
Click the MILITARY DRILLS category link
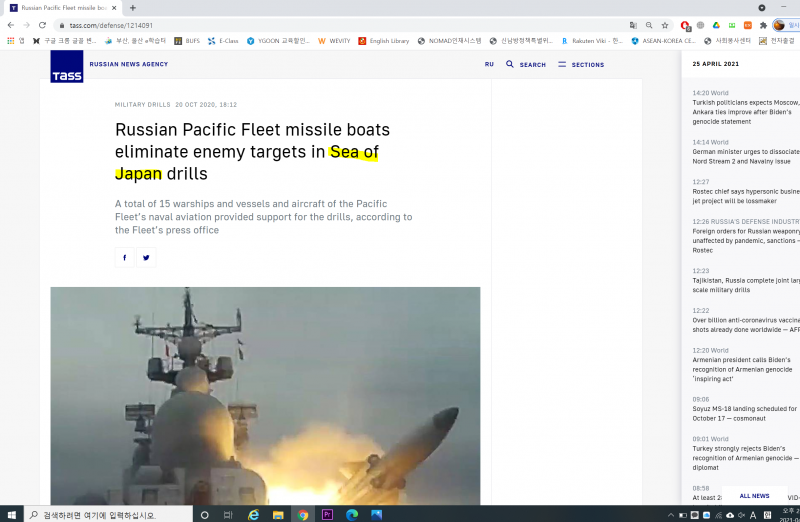click(x=142, y=104)
